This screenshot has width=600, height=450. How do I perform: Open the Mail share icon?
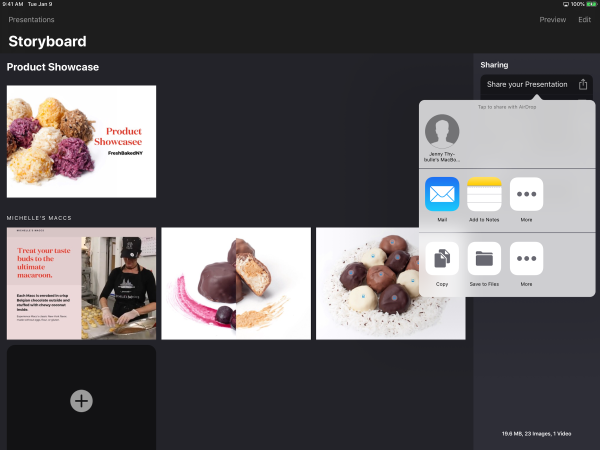pyautogui.click(x=442, y=194)
